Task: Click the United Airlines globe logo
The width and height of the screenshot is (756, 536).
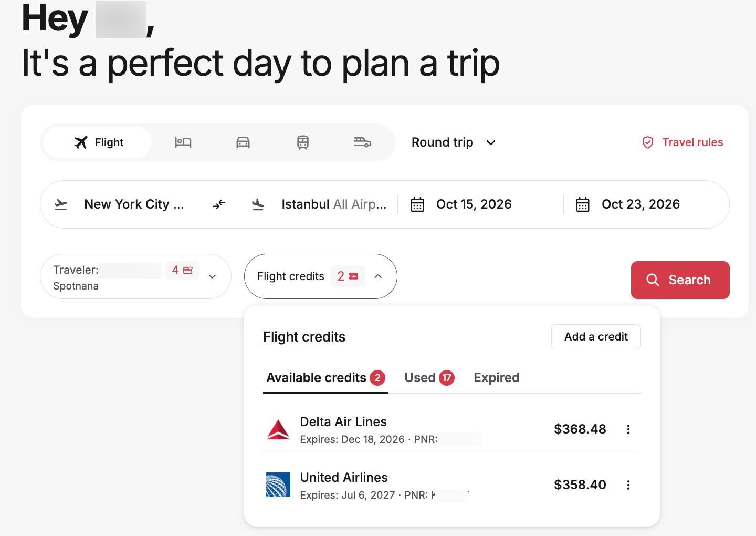Action: click(x=278, y=485)
